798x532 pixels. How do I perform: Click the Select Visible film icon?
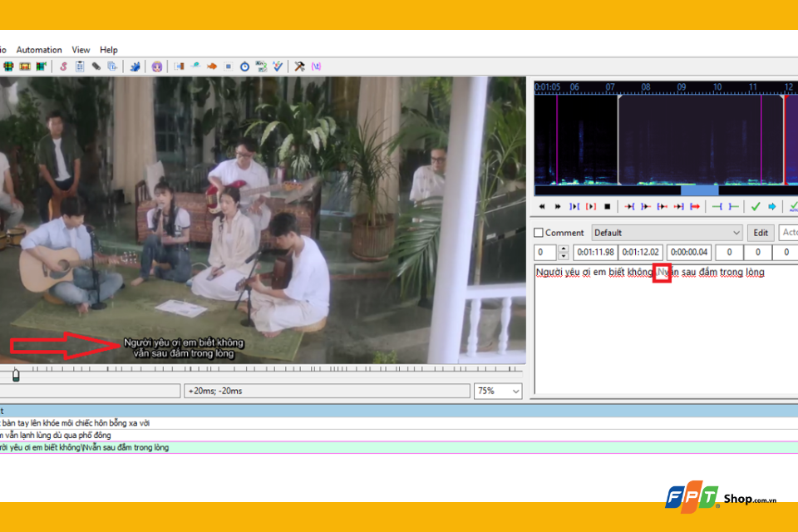8,66
